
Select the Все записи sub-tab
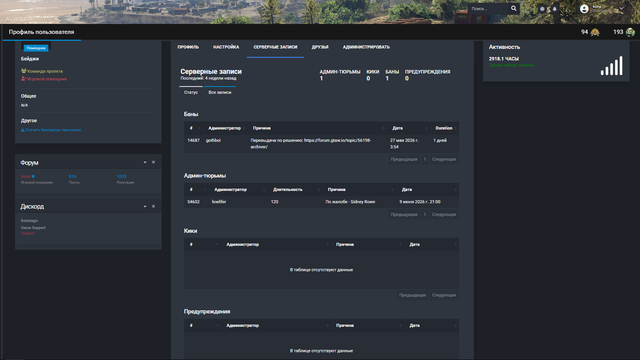pos(220,92)
